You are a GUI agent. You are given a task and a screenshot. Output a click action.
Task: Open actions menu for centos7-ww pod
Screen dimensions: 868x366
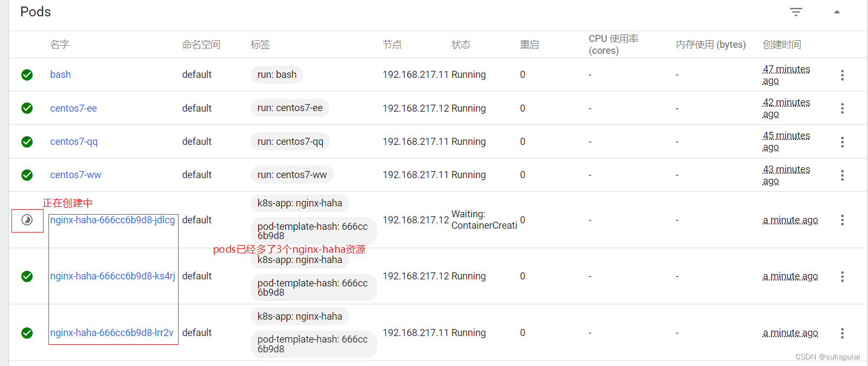point(842,175)
